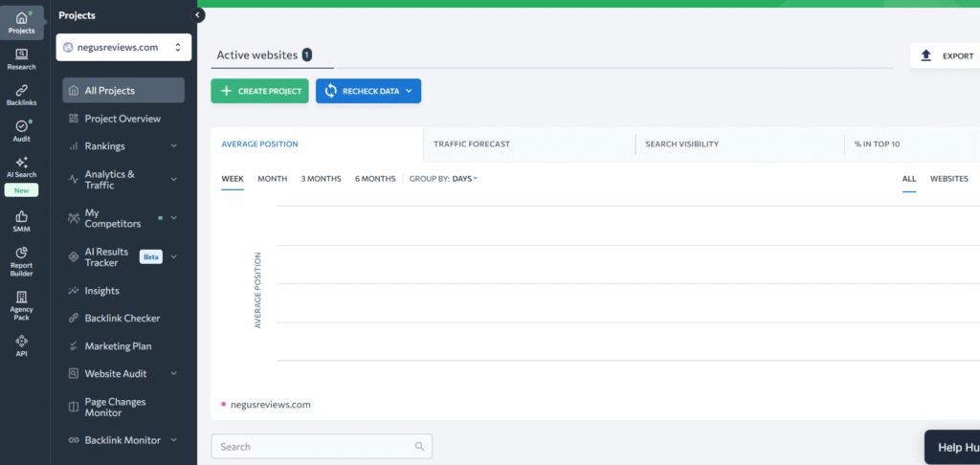Click the AI Results Tracker icon
Viewport: 980px width, 465px height.
tap(73, 256)
